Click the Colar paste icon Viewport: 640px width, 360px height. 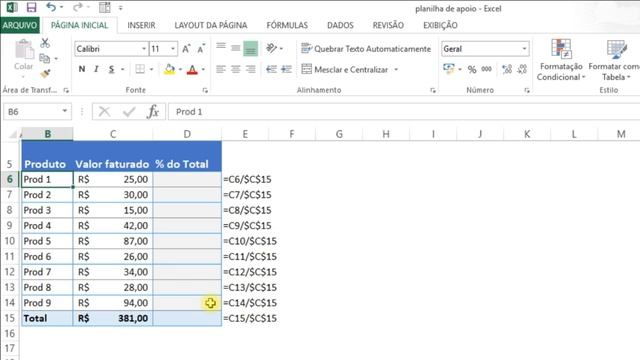pos(24,50)
